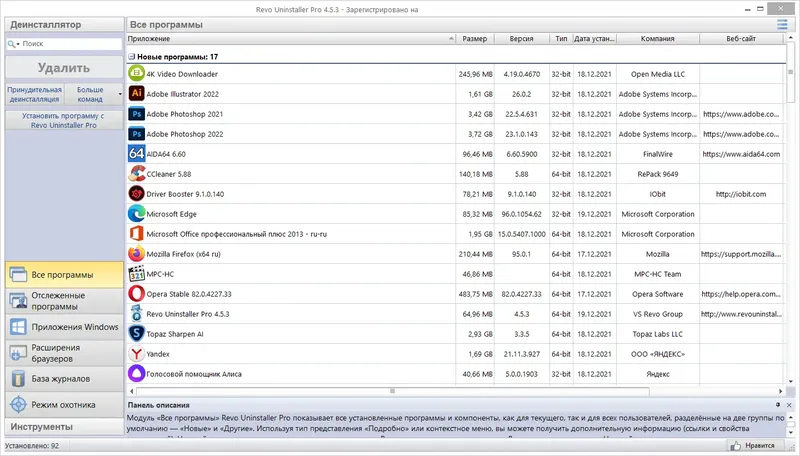
Task: Click the Topaz Sharpen AI icon
Action: [136, 334]
